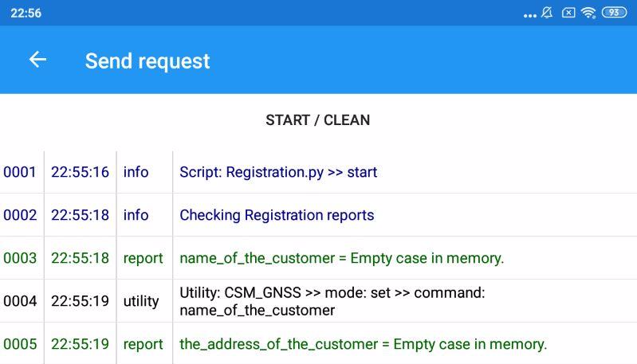Open the Utility: CSM_GNSS command entry
Image resolution: width=637 pixels, height=364 pixels.
click(x=332, y=301)
